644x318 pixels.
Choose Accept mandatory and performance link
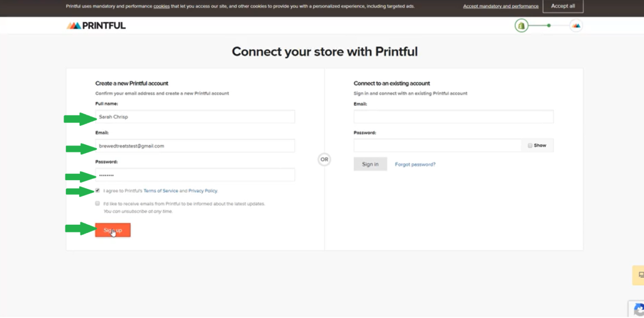click(501, 6)
